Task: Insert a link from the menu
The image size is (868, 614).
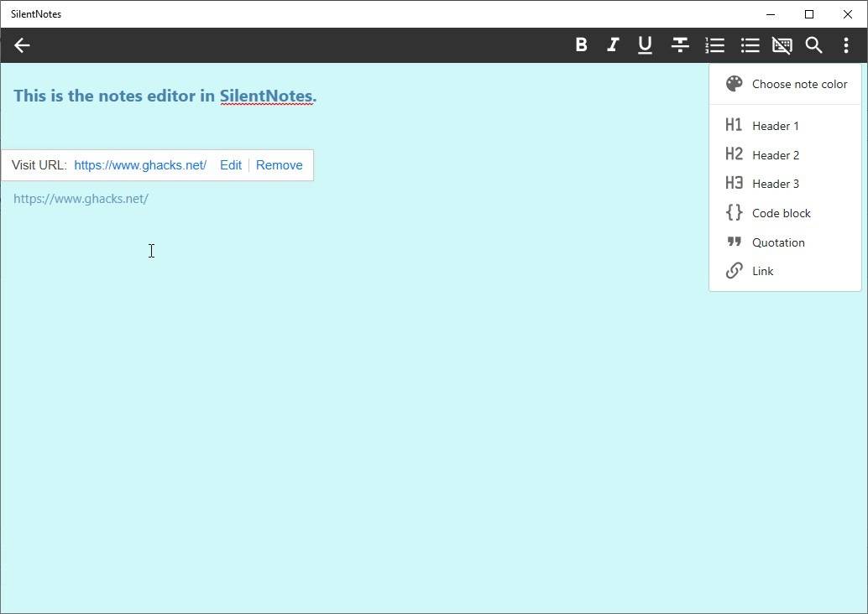Action: click(762, 271)
